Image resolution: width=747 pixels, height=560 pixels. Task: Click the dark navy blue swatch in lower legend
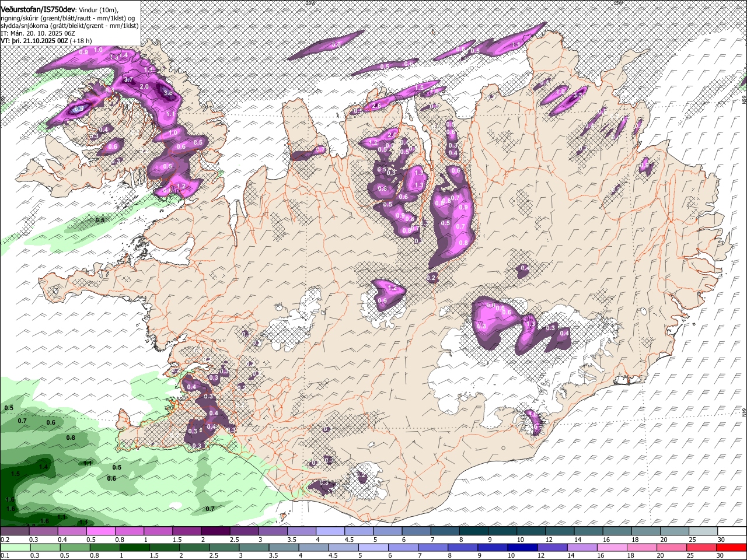tap(522, 547)
